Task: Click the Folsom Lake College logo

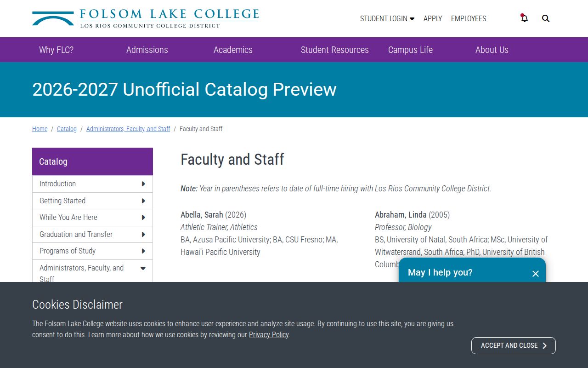Action: point(146,18)
